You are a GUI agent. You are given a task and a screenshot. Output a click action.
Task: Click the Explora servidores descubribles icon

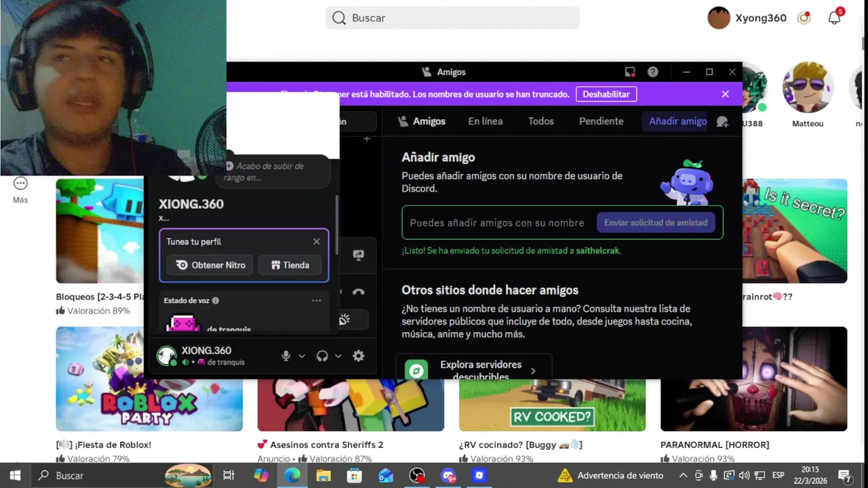click(x=416, y=371)
